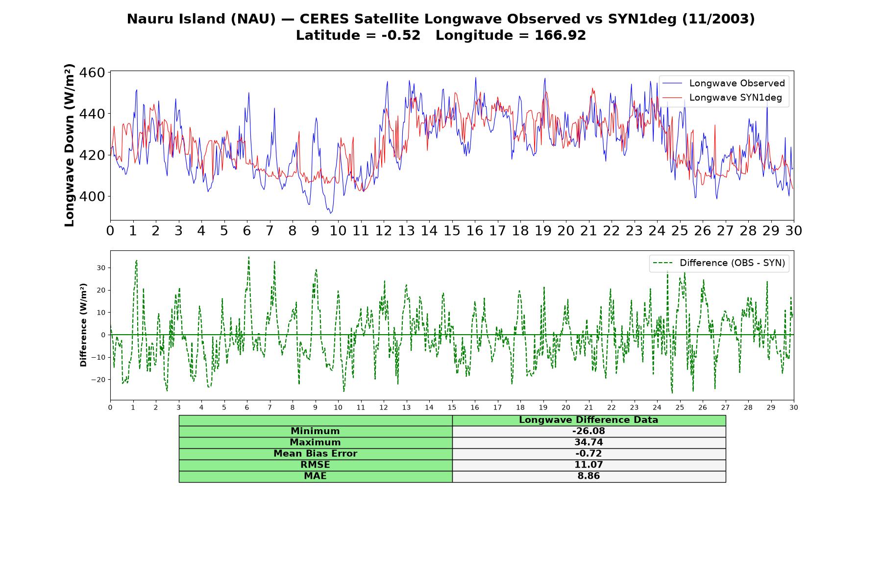Viewport: 882px width, 588px height.
Task: Click the Longwave Down (W/m²) axis label
Action: 70,145
